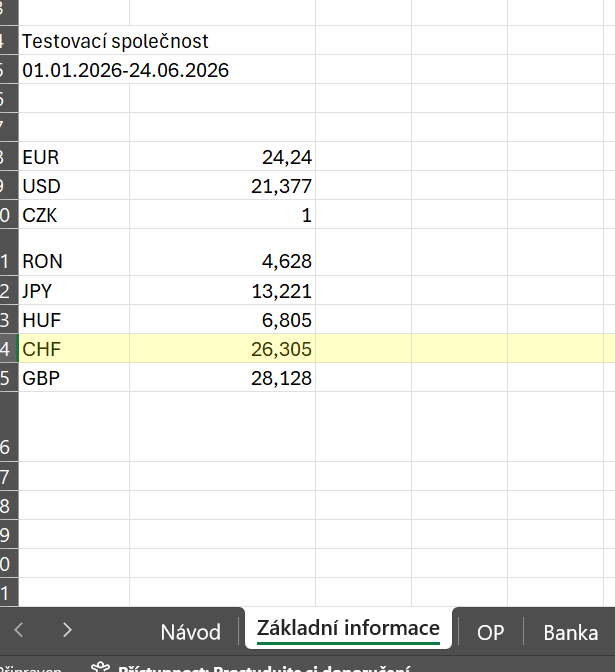Select the JPY rate 13,221 cell

(222, 291)
